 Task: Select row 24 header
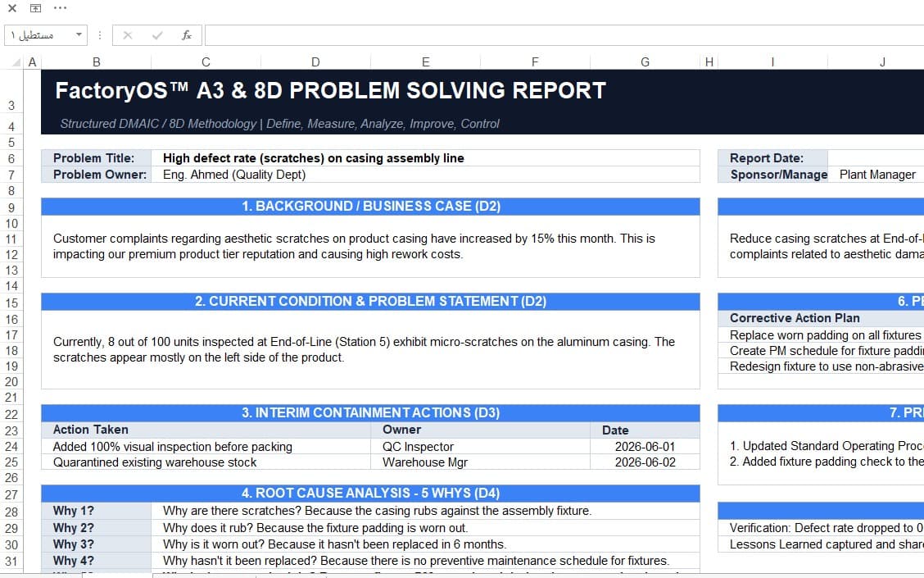[11, 447]
